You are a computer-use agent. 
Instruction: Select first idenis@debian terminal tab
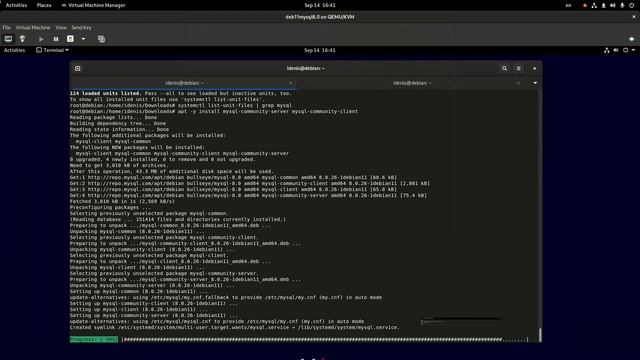(x=184, y=83)
